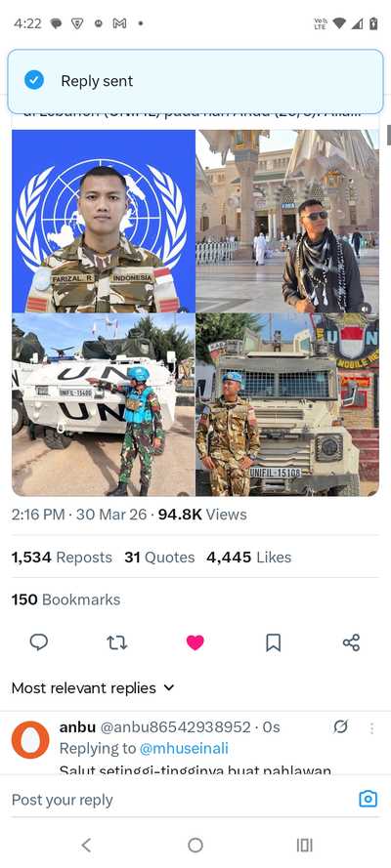
Task: Tap the Android back navigation button
Action: tap(86, 845)
